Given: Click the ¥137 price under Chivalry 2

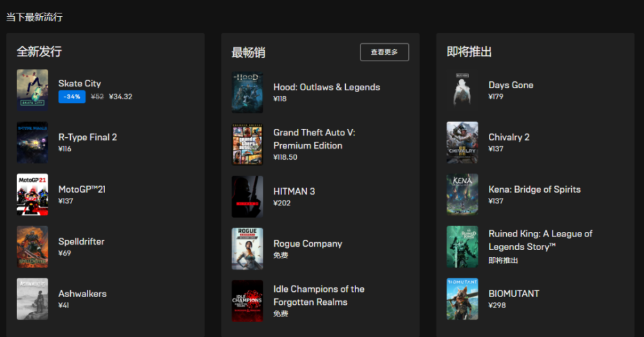Looking at the screenshot, I should click(x=496, y=149).
